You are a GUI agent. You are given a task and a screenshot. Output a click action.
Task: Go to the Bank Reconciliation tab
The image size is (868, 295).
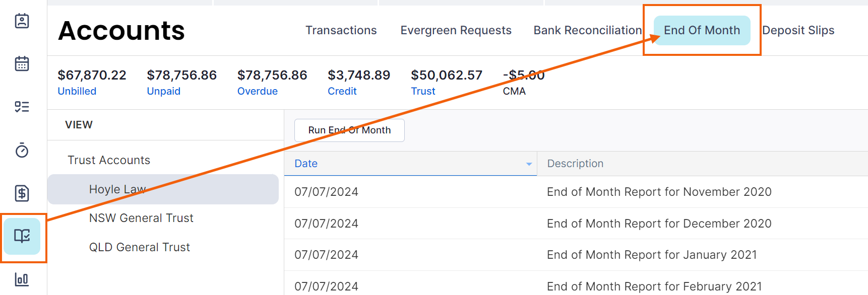pos(587,30)
